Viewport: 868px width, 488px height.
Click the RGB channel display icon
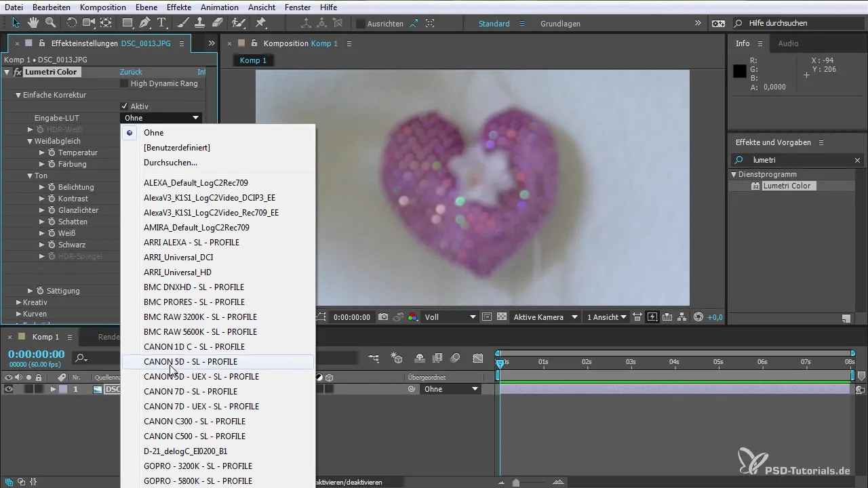tap(412, 317)
